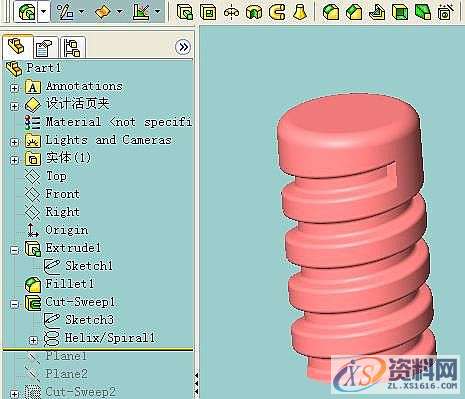The height and width of the screenshot is (399, 465).
Task: Select the Fillet tool
Action: 331,12
